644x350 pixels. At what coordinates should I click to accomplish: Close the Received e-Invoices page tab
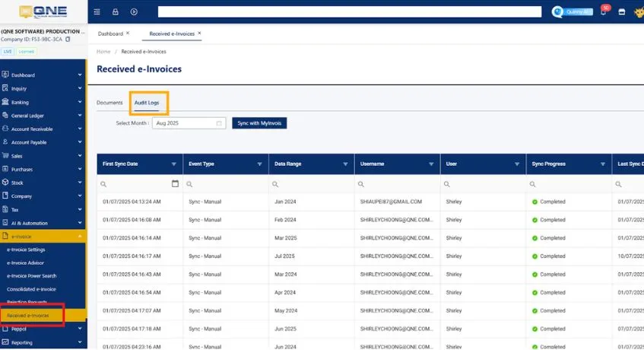tap(200, 33)
